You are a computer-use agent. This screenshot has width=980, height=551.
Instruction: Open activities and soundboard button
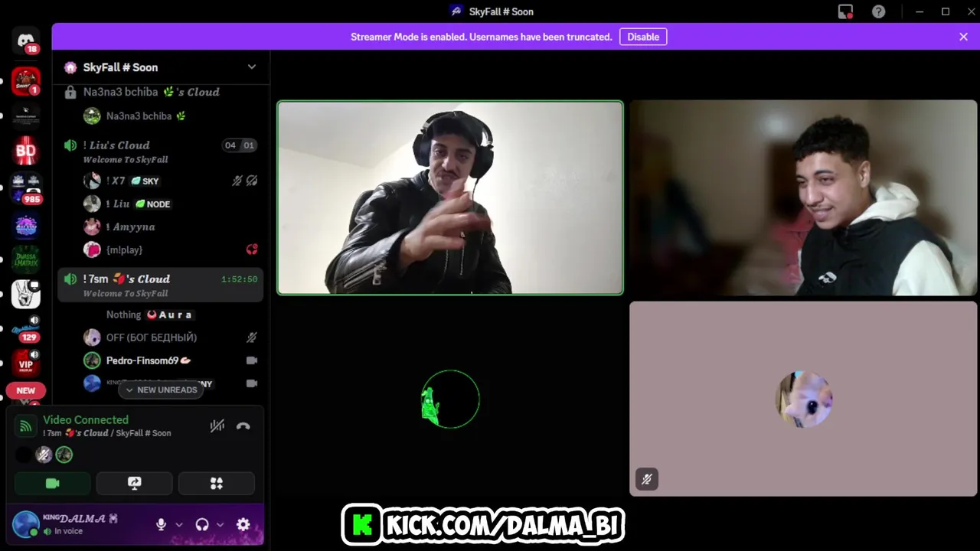[217, 483]
